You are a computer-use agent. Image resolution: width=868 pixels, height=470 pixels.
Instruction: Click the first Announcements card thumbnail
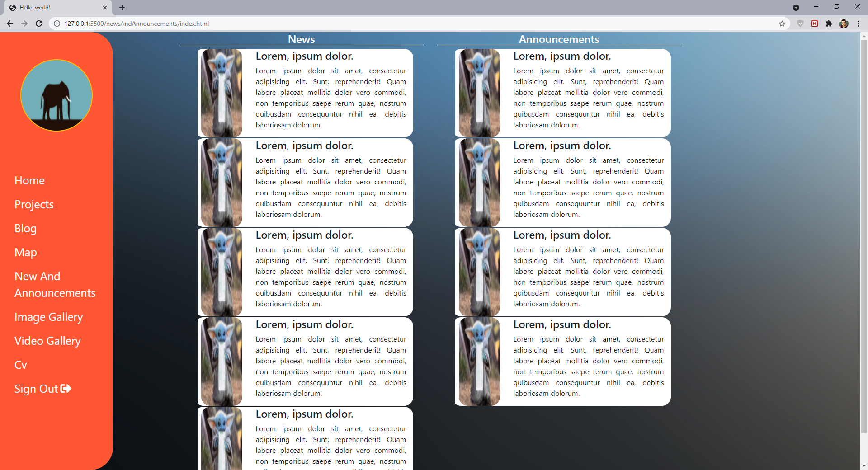[x=479, y=93]
